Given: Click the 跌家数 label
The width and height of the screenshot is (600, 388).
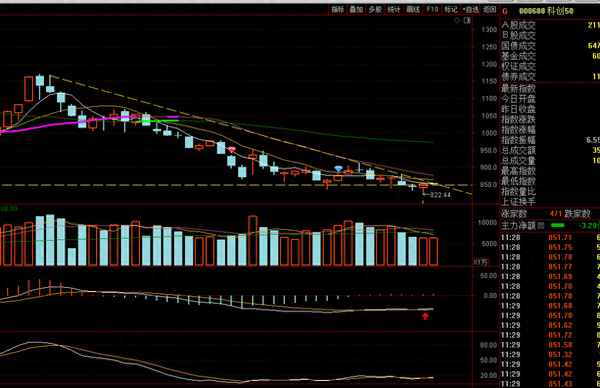Looking at the screenshot, I should (577, 214).
